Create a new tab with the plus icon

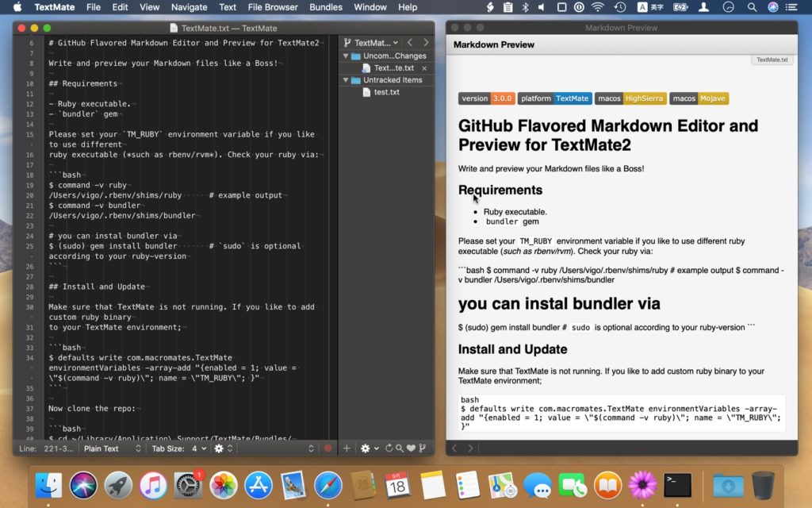pyautogui.click(x=347, y=448)
